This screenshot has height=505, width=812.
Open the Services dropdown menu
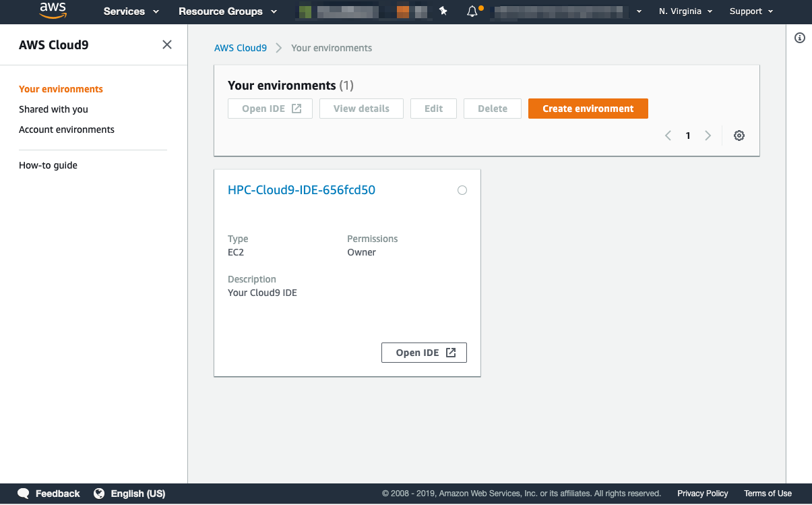[131, 11]
